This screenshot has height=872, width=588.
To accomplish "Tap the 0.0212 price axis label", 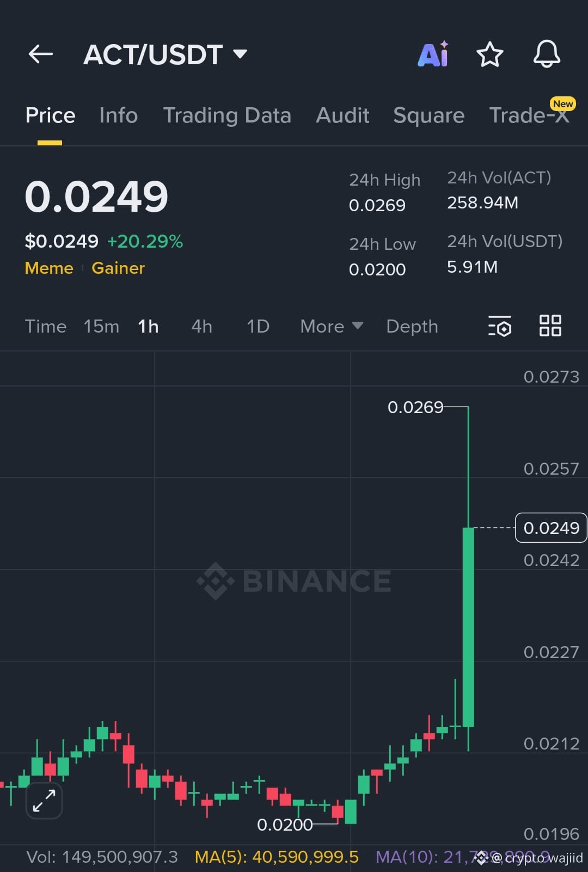I will pyautogui.click(x=551, y=744).
